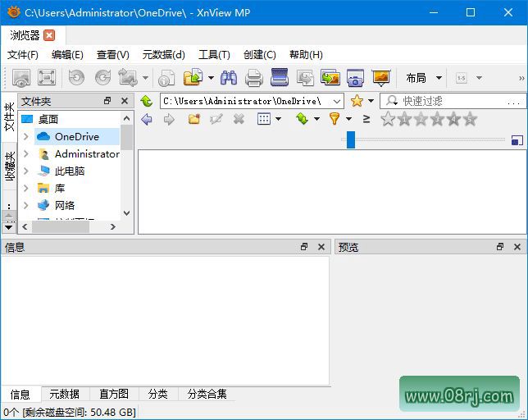The width and height of the screenshot is (528, 420).
Task: Open the 编辑(E) menu
Action: pyautogui.click(x=67, y=55)
